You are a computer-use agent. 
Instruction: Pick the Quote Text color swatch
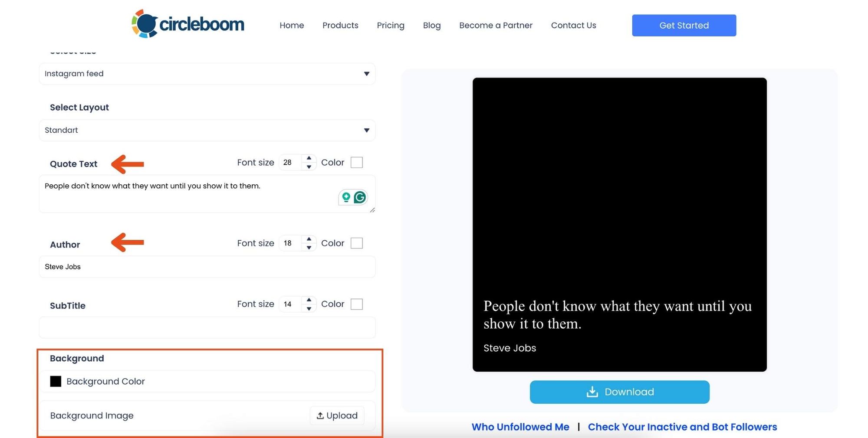357,162
